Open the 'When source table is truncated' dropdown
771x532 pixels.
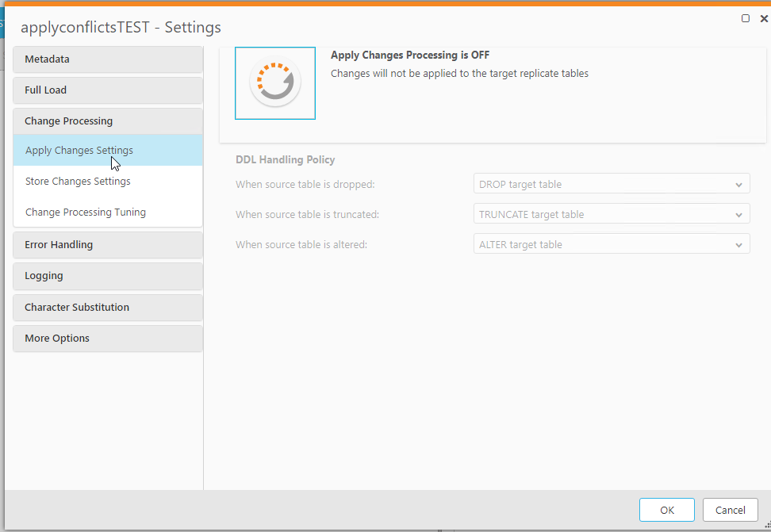click(612, 214)
